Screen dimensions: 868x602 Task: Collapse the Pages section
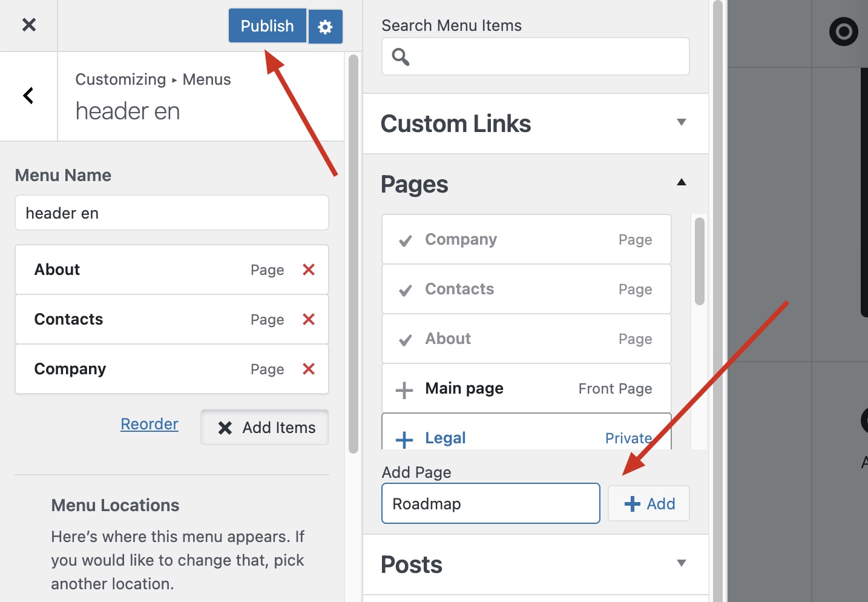coord(681,182)
